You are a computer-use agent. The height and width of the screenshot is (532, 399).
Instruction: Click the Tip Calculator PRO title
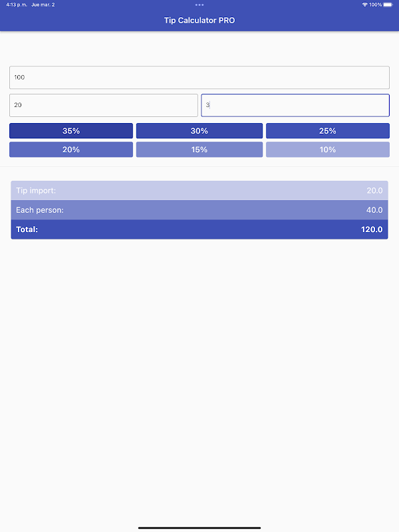click(199, 21)
